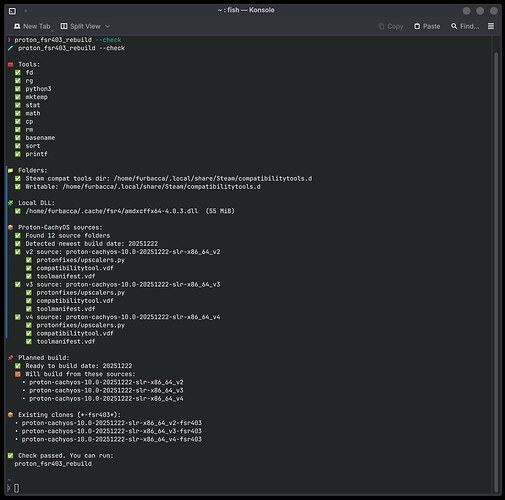This screenshot has height=500, width=505.
Task: Click the check mark next to fd
Action: click(18, 72)
